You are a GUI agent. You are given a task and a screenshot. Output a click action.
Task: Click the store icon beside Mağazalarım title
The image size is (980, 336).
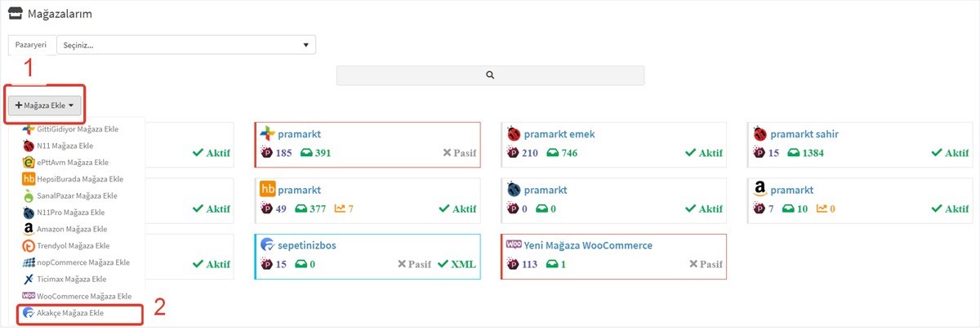[16, 15]
